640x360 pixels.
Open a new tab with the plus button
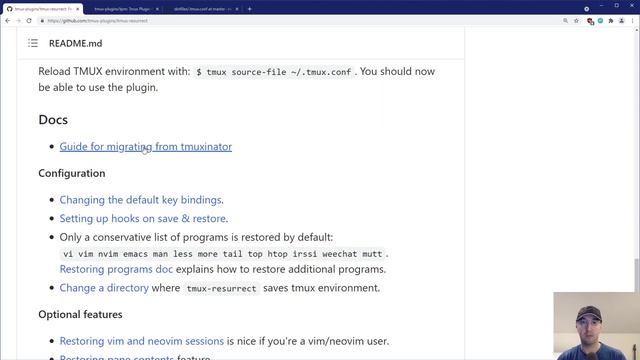click(x=249, y=9)
